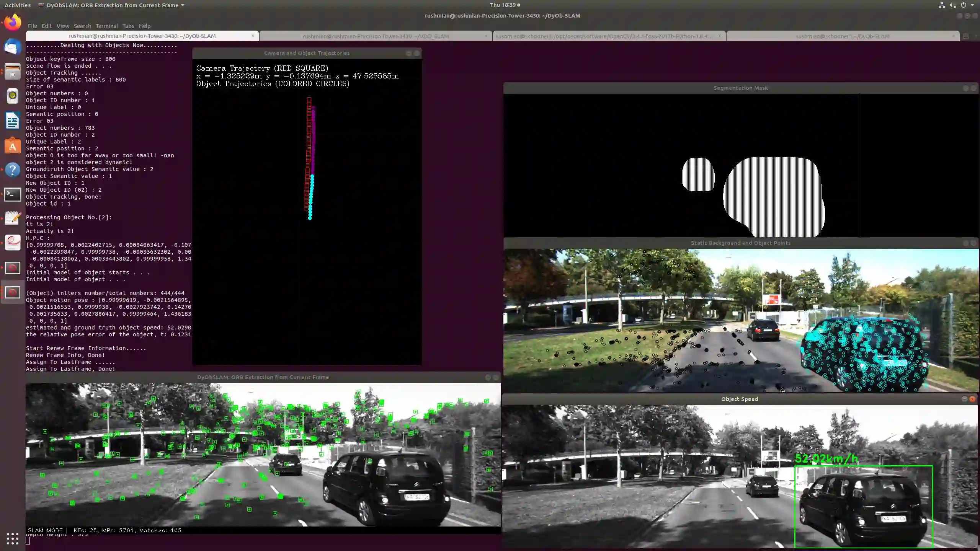Open the Files manager dock icon
This screenshot has height=551, width=980.
point(13,72)
